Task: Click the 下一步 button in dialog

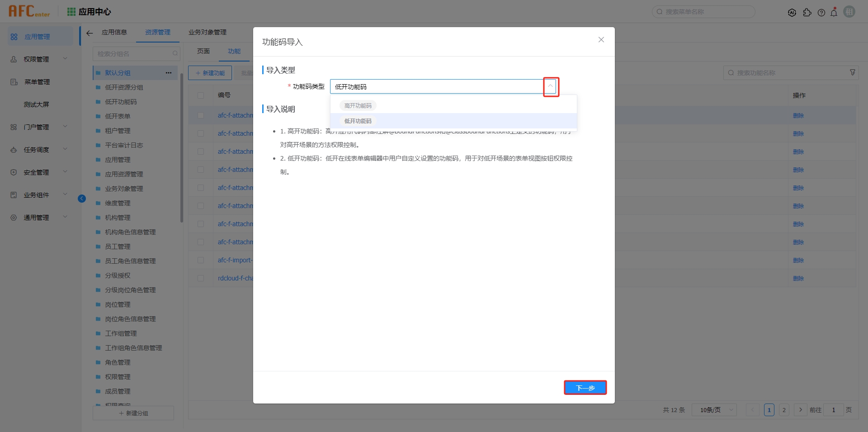Action: pyautogui.click(x=585, y=388)
